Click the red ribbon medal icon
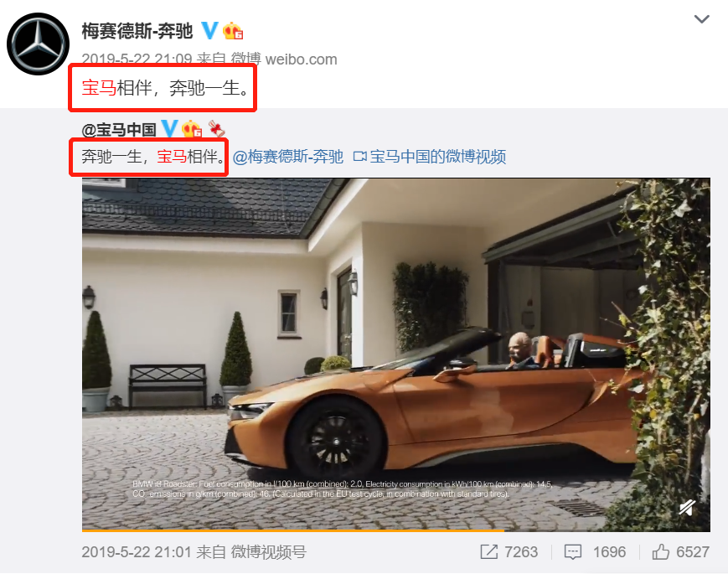 tap(216, 129)
